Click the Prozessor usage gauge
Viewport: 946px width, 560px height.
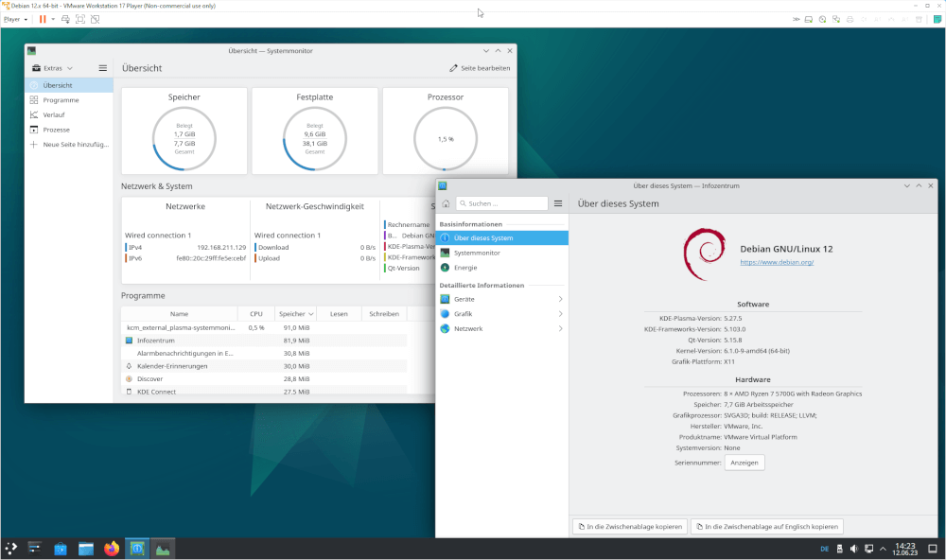[446, 139]
